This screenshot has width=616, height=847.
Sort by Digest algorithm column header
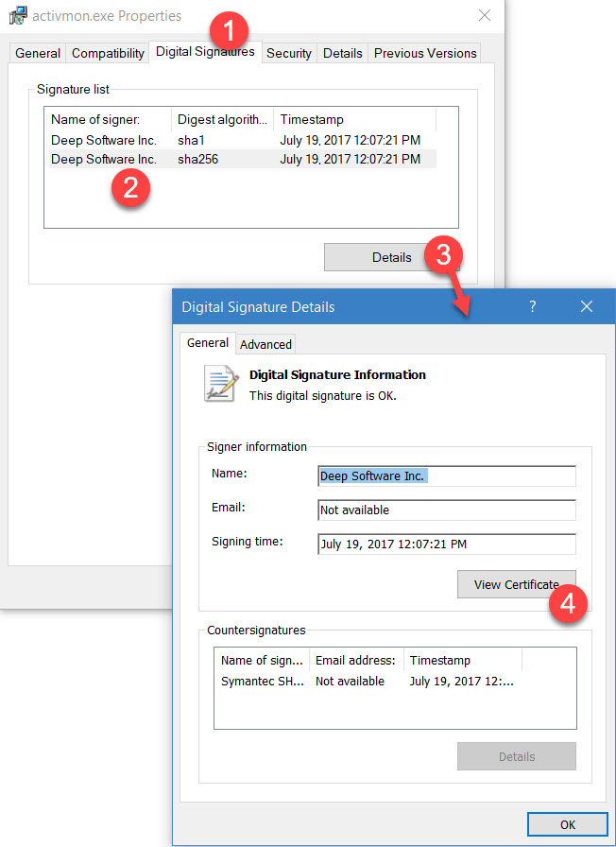click(x=222, y=119)
